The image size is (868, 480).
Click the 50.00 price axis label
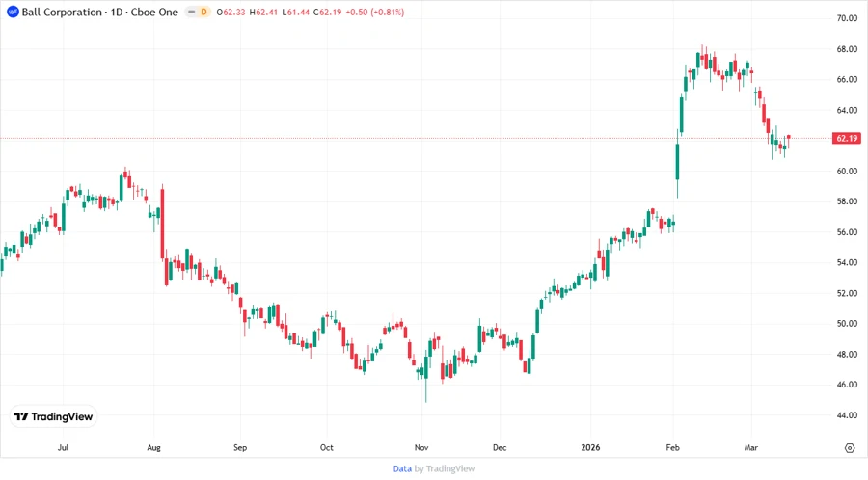[x=847, y=324]
